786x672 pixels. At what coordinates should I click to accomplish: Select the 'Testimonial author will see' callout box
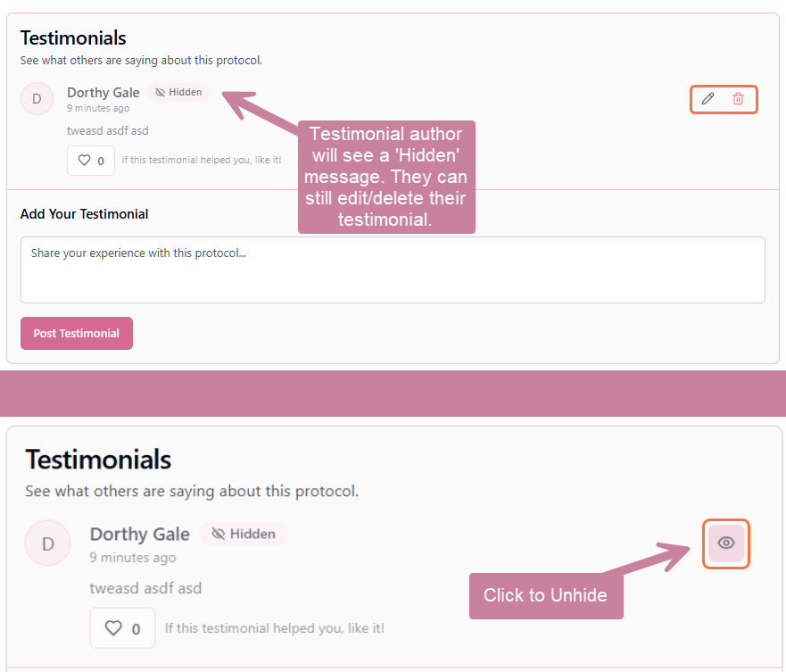click(386, 177)
